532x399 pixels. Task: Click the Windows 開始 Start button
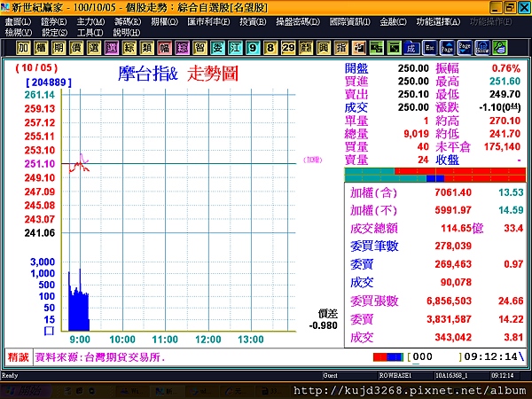pyautogui.click(x=26, y=391)
